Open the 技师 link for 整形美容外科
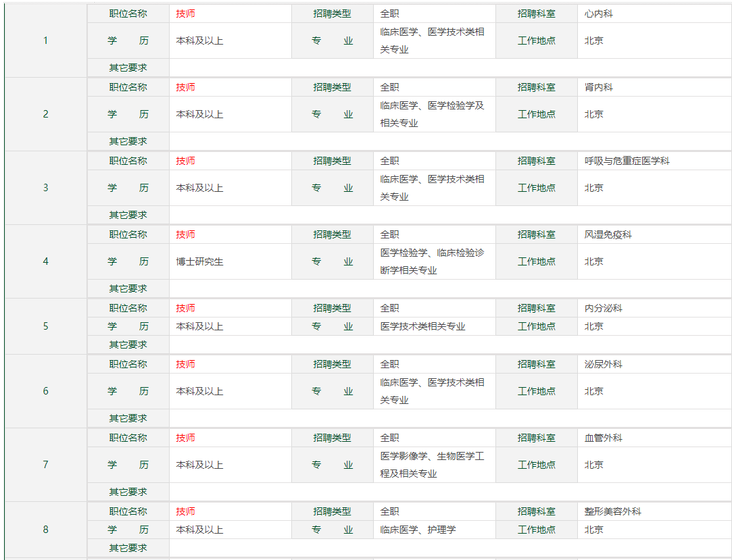The height and width of the screenshot is (560, 732). pyautogui.click(x=185, y=511)
